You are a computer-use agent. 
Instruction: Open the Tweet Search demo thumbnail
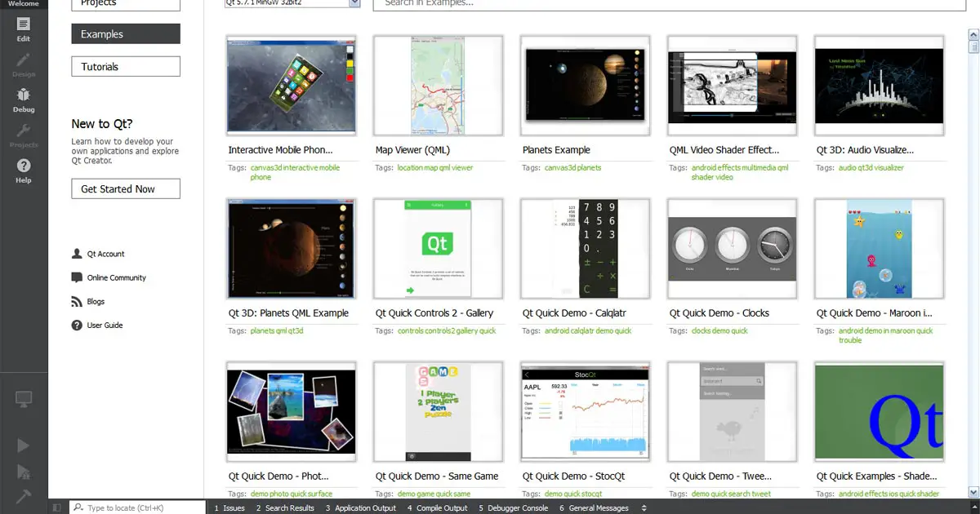click(x=733, y=411)
